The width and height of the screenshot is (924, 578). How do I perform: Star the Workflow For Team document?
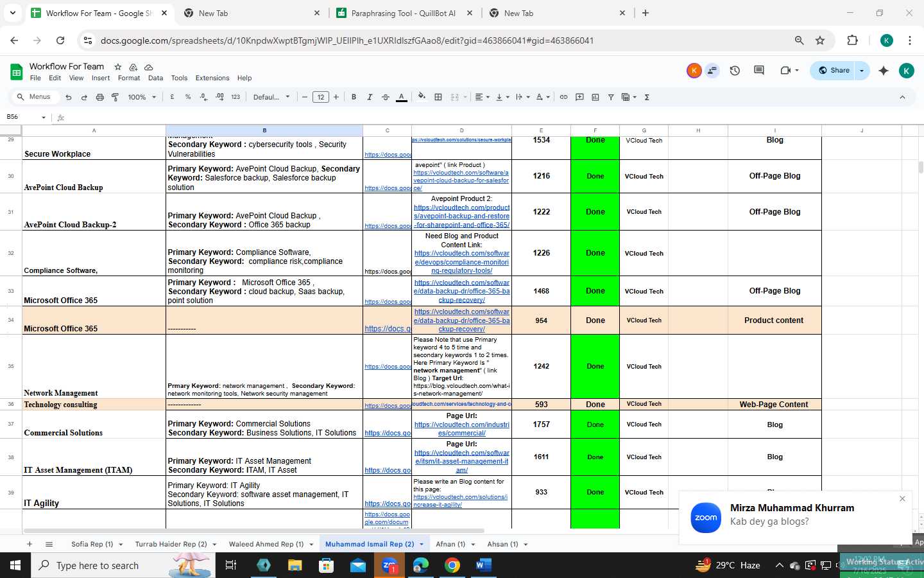click(118, 67)
